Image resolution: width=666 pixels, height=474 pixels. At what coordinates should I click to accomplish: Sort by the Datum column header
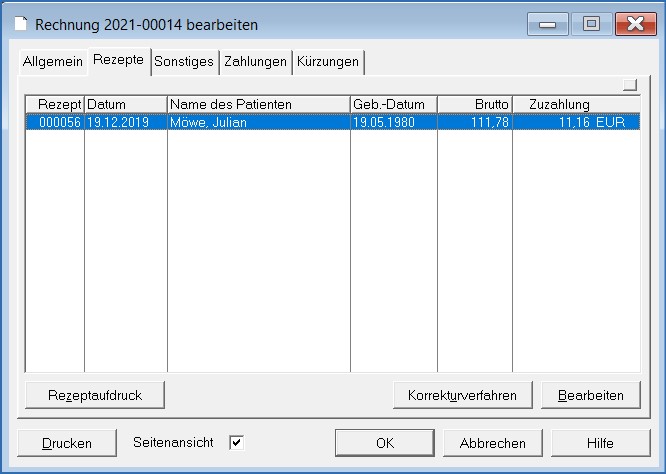(126, 104)
